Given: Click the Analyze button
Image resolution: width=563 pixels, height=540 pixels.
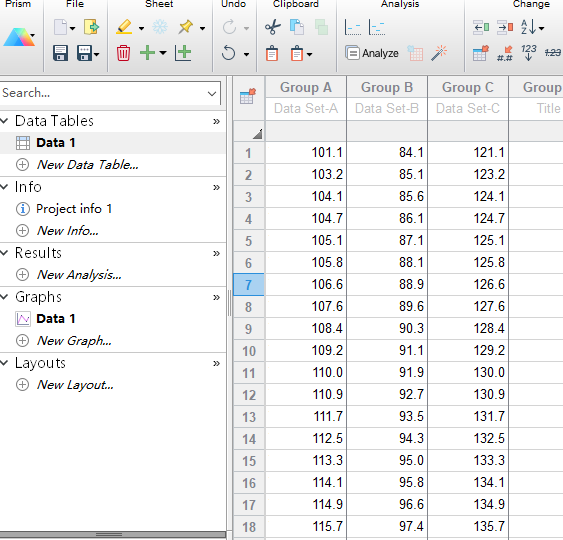Looking at the screenshot, I should pyautogui.click(x=372, y=53).
